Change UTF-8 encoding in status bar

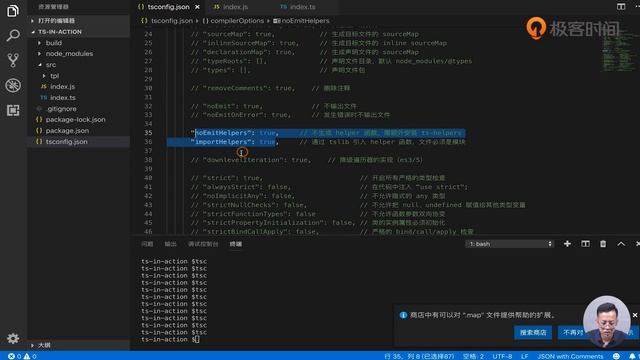coord(502,356)
